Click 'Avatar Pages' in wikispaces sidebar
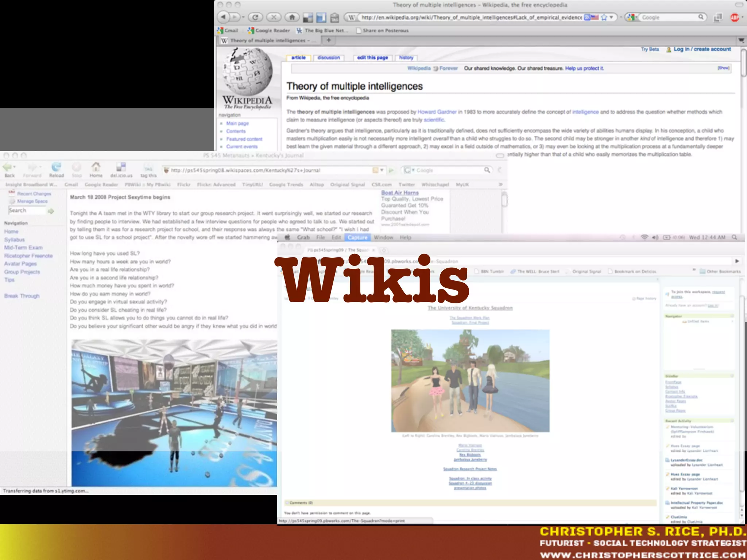 click(x=20, y=264)
